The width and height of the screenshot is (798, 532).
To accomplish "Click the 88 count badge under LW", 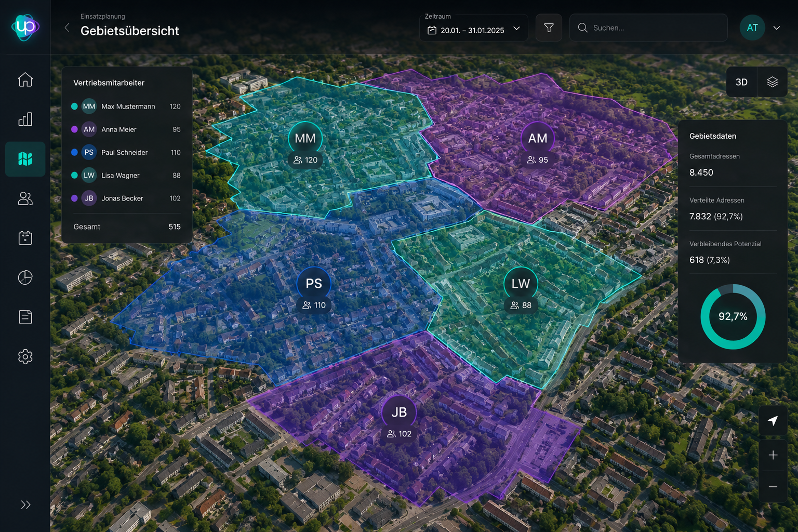I will pos(521,305).
